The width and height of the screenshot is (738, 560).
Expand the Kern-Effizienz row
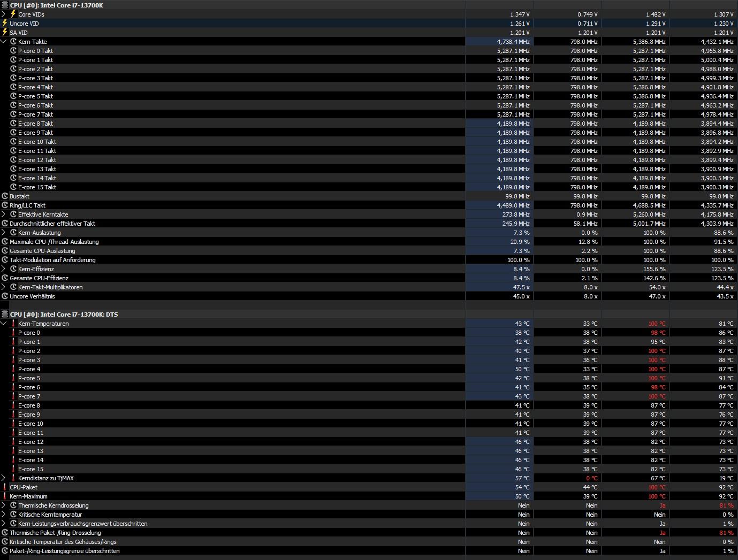pos(4,269)
